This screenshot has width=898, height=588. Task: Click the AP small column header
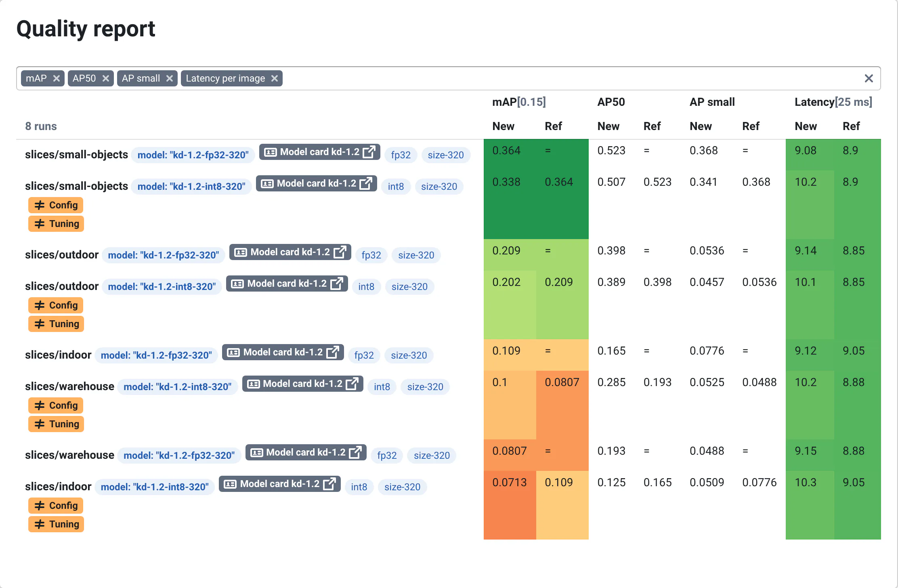712,102
